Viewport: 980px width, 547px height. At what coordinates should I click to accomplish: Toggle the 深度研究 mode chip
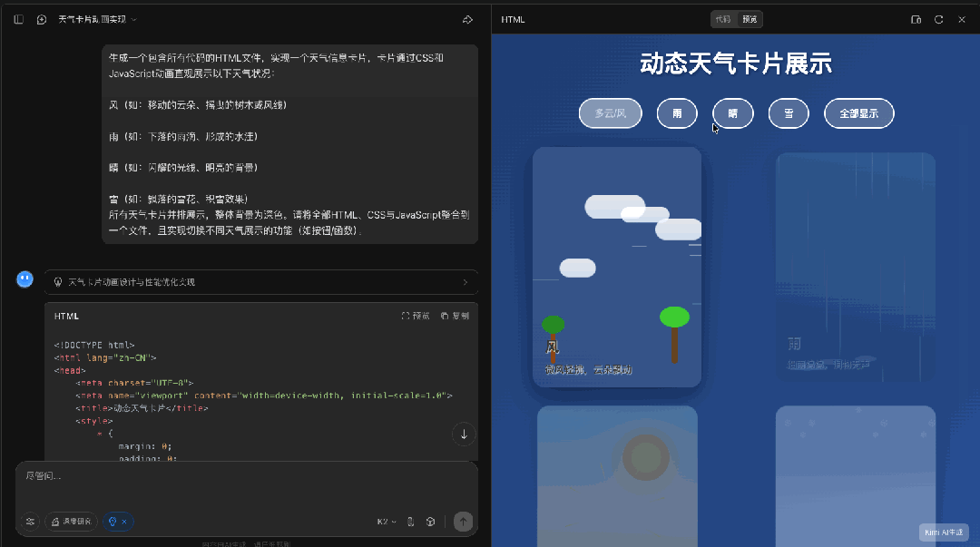71,522
